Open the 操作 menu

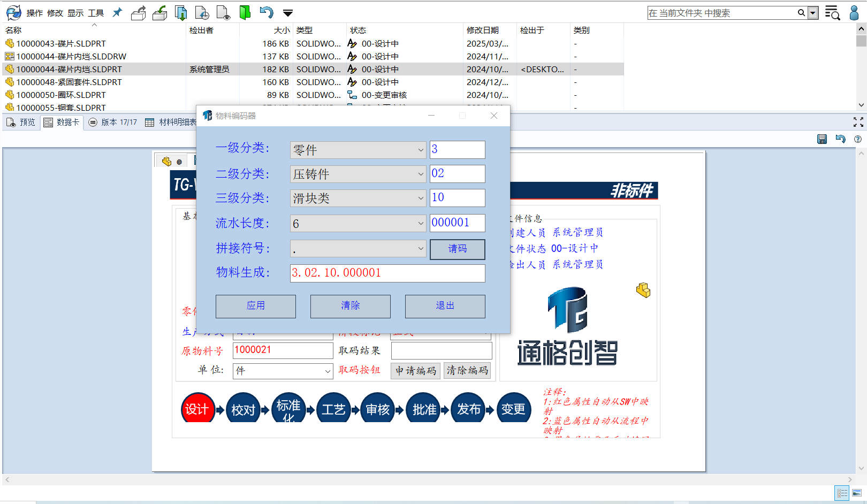[x=34, y=13]
